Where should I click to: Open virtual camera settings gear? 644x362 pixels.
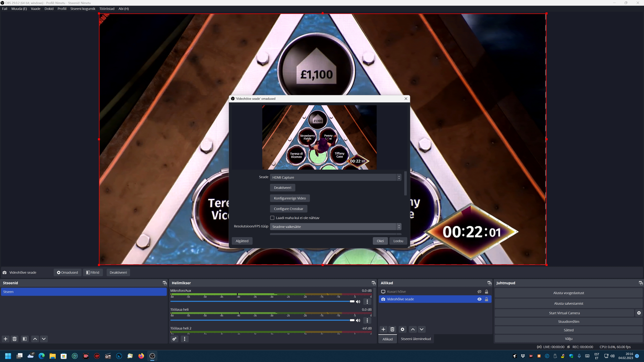639,313
